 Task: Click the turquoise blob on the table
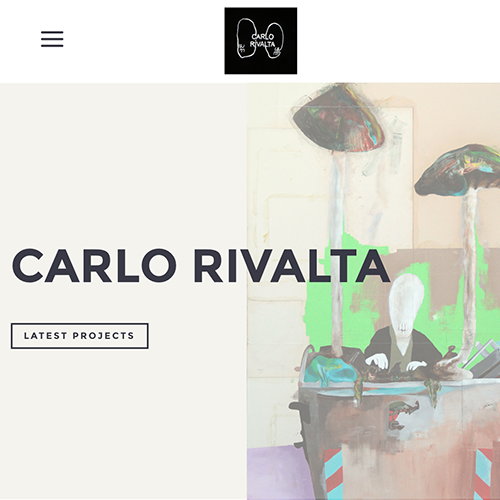330,370
